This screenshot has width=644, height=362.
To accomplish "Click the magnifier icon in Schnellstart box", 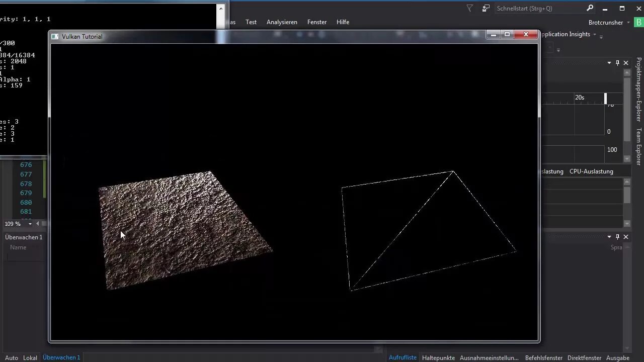I will pos(590,8).
